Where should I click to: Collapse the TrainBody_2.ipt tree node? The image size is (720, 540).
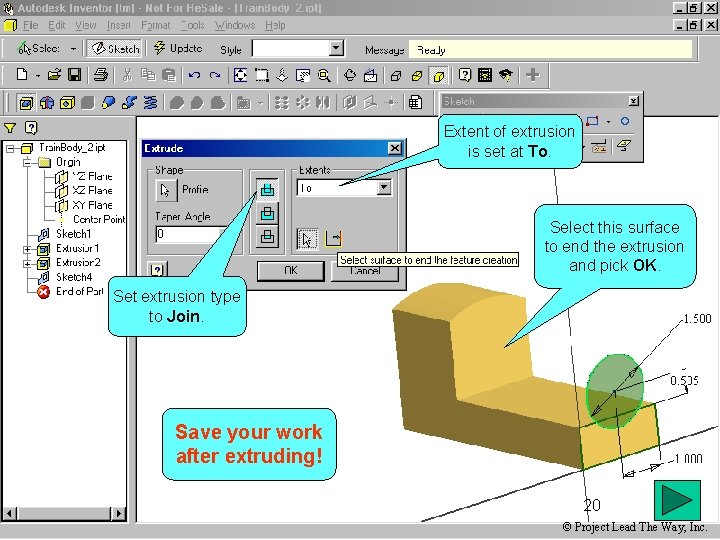tap(10, 148)
